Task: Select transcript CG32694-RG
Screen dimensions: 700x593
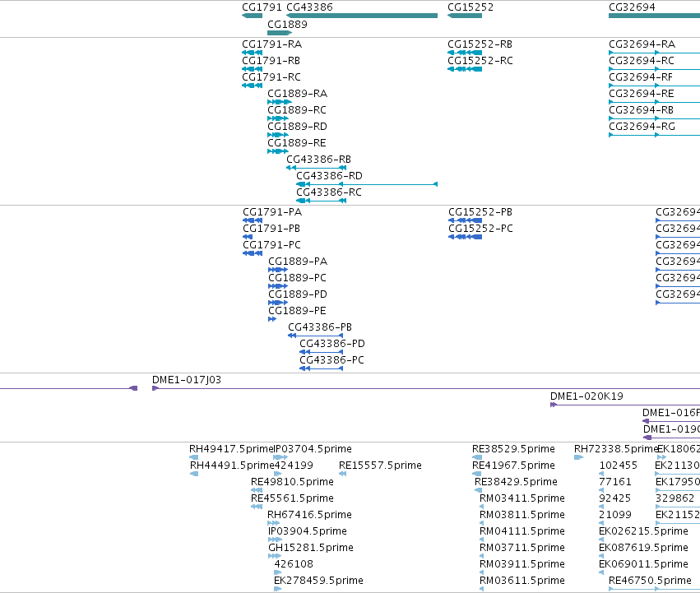Action: (x=642, y=127)
